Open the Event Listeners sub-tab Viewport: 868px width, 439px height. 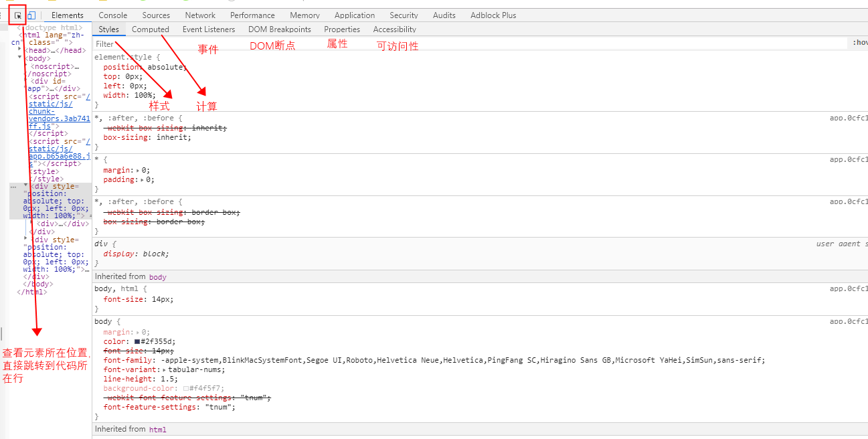209,29
